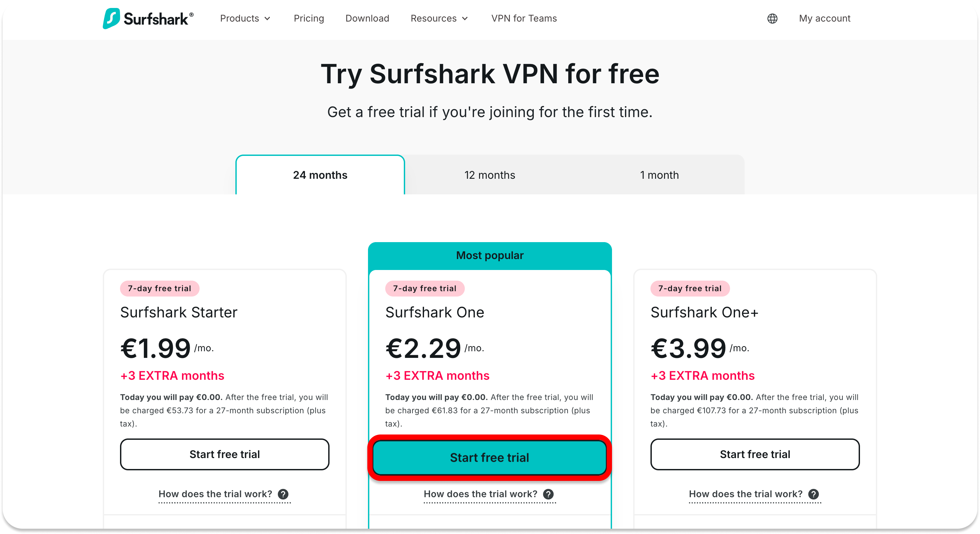Click the help icon under Surfshark One

(548, 494)
